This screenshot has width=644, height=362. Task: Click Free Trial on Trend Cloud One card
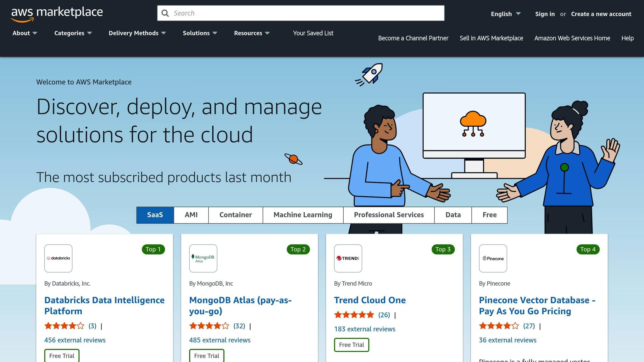(352, 345)
